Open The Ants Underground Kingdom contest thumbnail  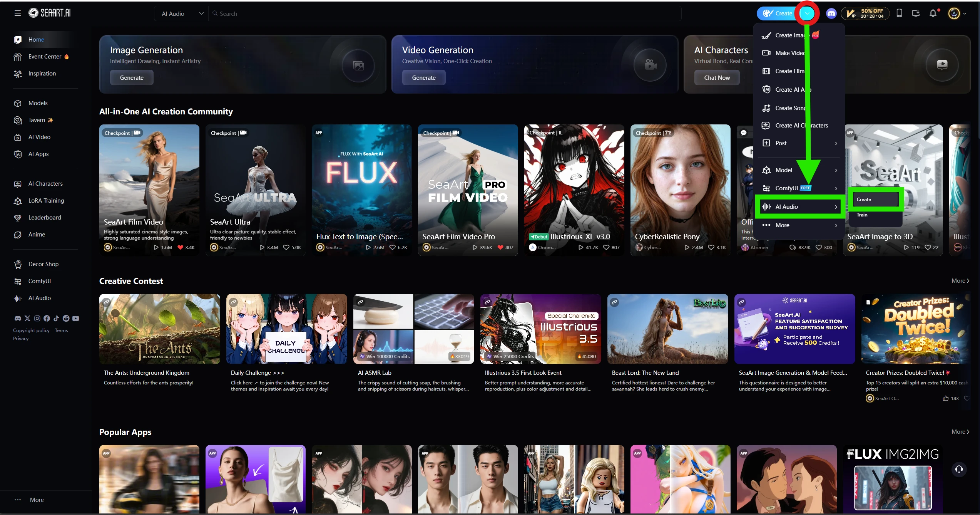click(x=159, y=329)
